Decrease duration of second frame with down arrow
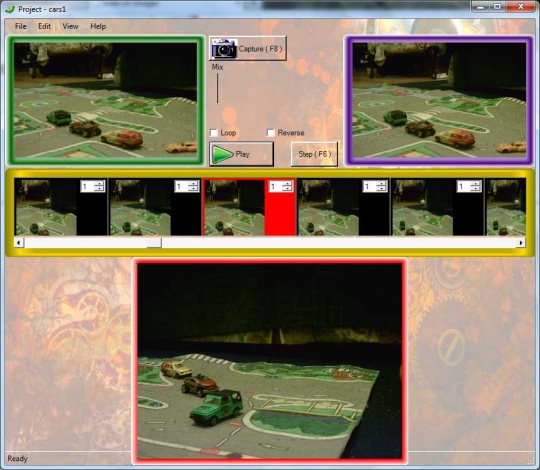This screenshot has width=540, height=470. tap(194, 189)
